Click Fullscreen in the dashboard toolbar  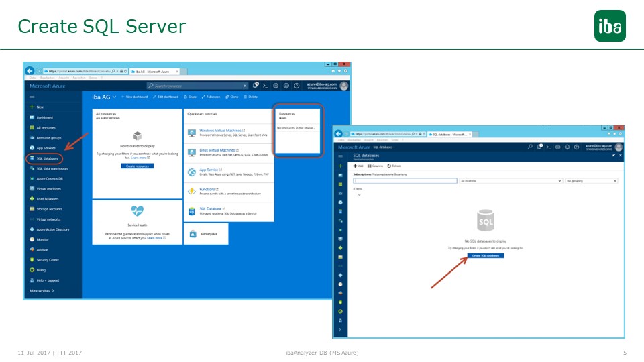pyautogui.click(x=211, y=97)
